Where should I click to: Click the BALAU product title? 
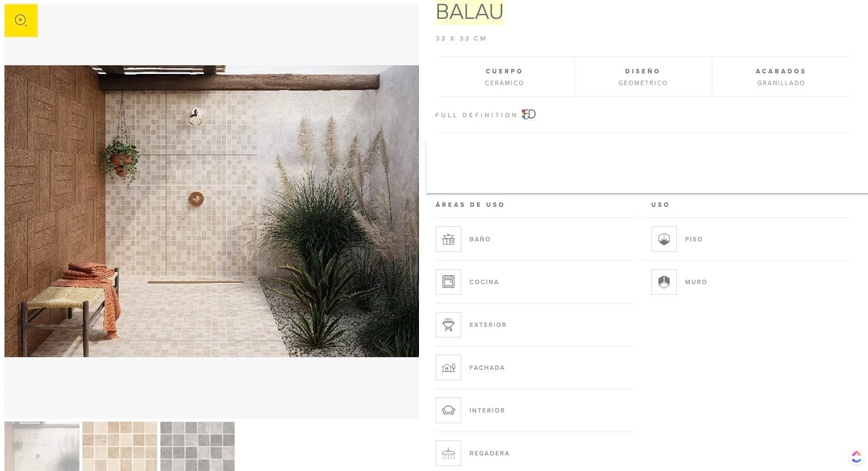pos(470,12)
